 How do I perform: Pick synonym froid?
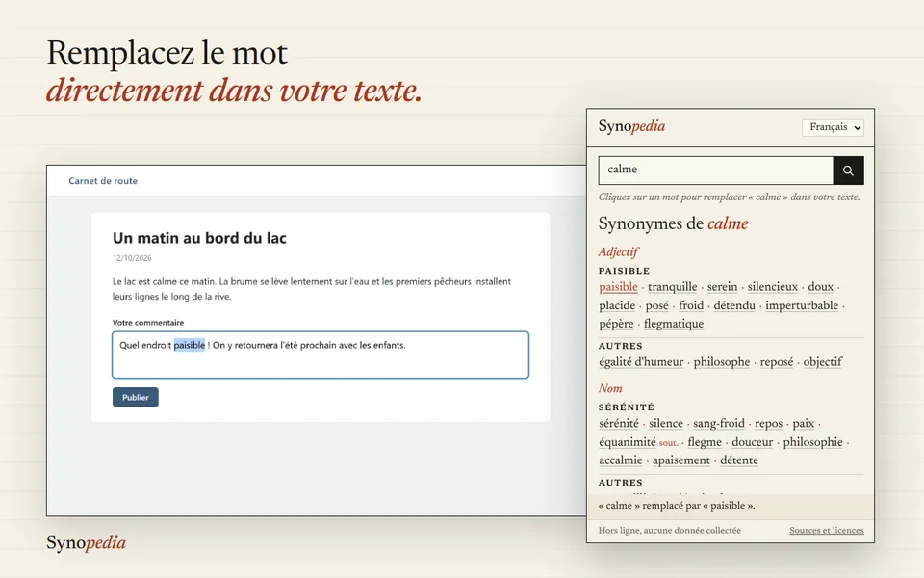[691, 305]
